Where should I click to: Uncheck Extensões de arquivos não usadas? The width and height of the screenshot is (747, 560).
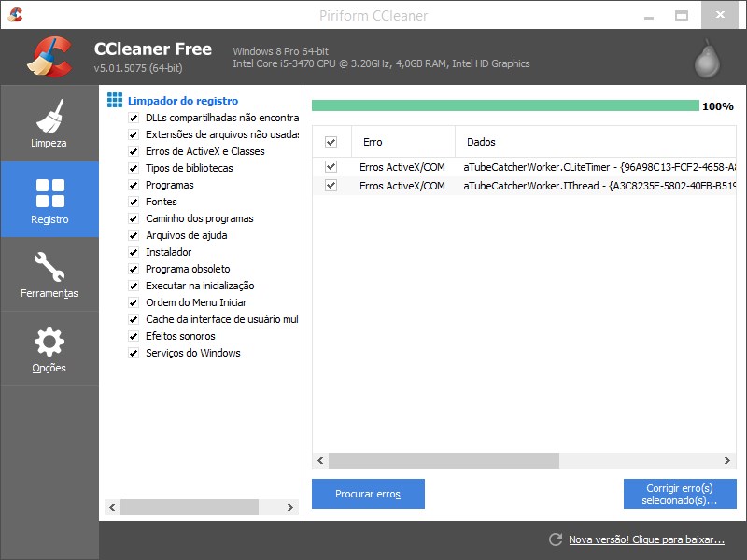pyautogui.click(x=134, y=134)
